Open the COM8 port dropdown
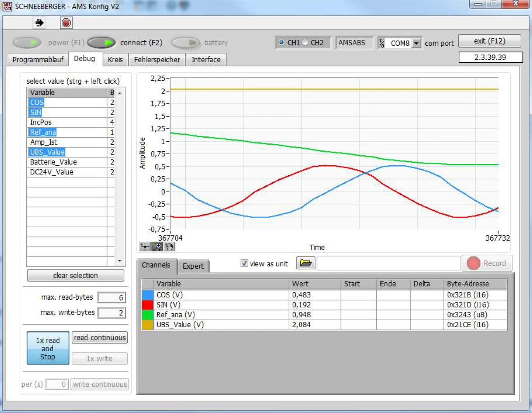The height and width of the screenshot is (413, 532). [416, 43]
